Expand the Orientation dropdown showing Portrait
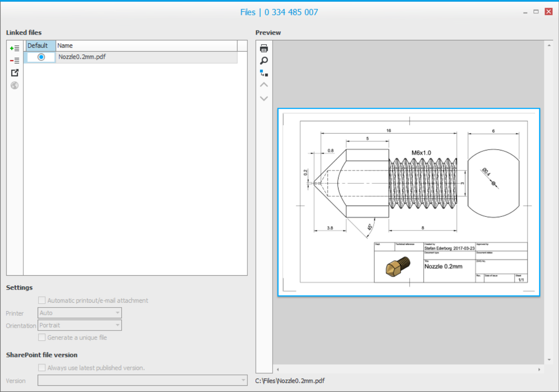 click(x=79, y=325)
